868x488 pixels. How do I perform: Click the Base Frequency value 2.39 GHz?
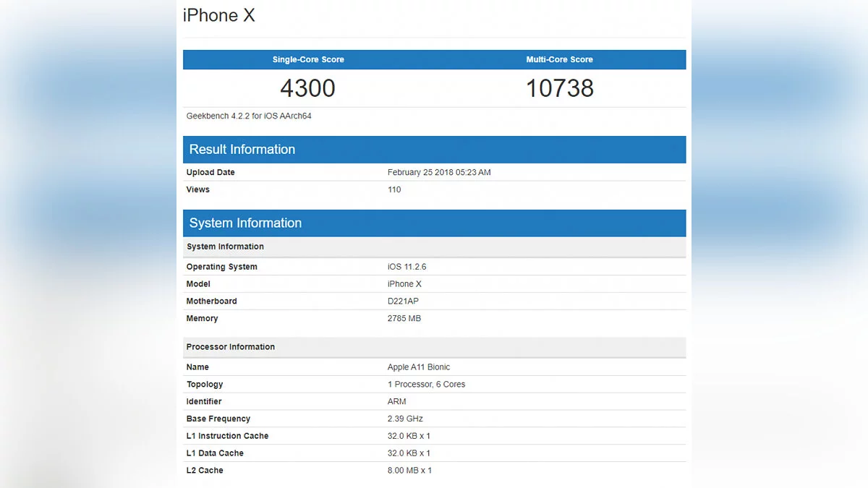pyautogui.click(x=405, y=419)
